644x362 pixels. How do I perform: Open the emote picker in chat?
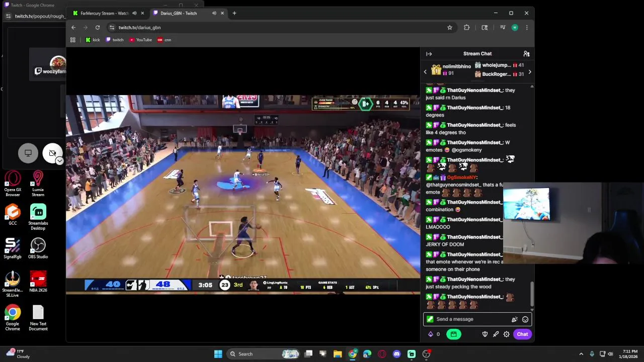coord(525,319)
